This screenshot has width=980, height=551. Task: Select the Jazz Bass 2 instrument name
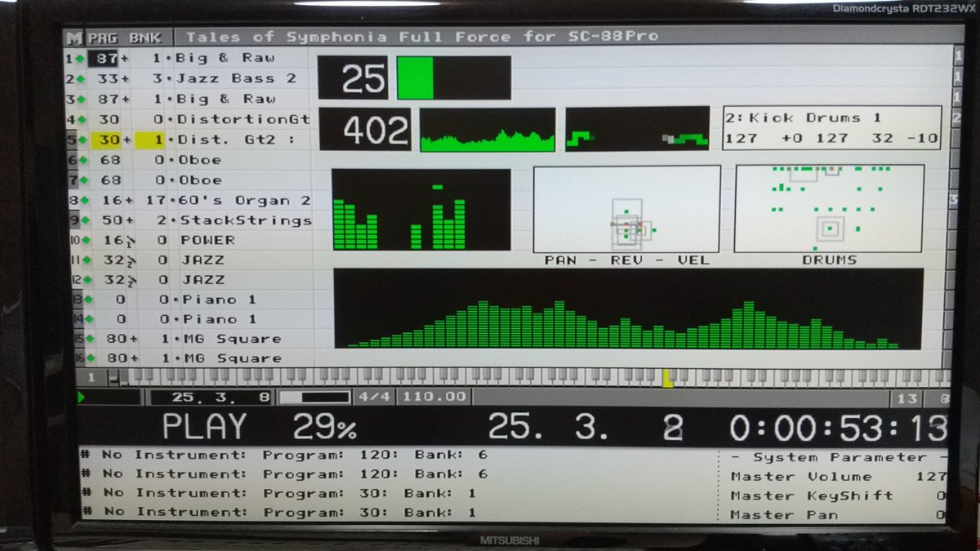point(236,79)
